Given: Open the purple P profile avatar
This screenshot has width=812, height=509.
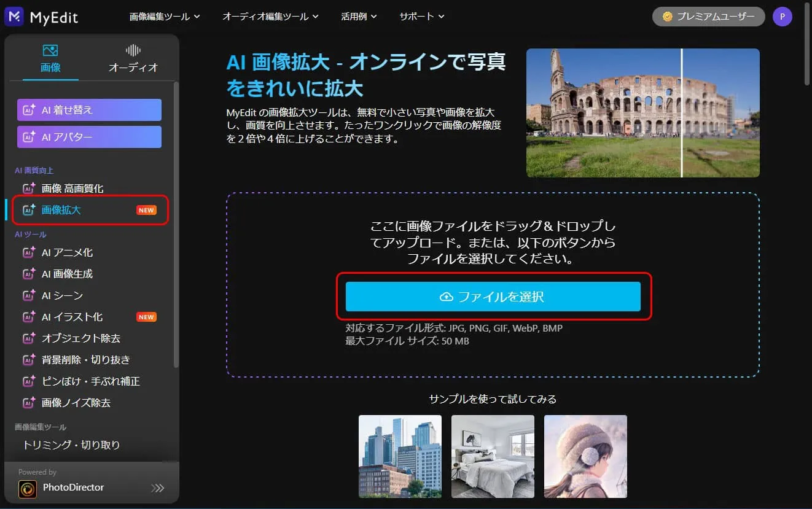Looking at the screenshot, I should tap(783, 17).
